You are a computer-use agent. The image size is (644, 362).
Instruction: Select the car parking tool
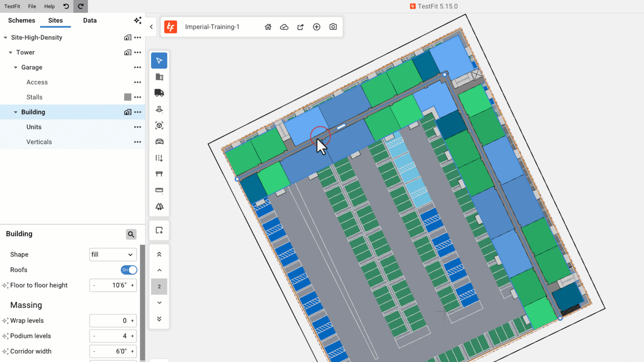(159, 142)
